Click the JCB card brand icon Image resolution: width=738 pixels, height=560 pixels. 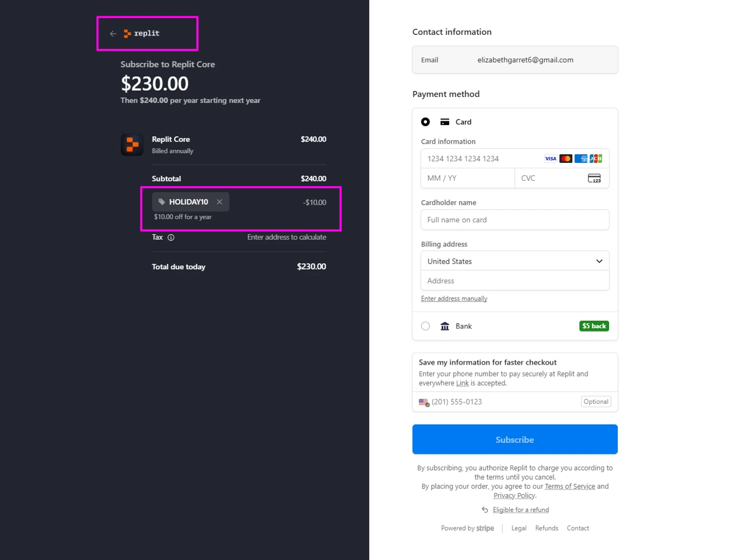pos(596,158)
